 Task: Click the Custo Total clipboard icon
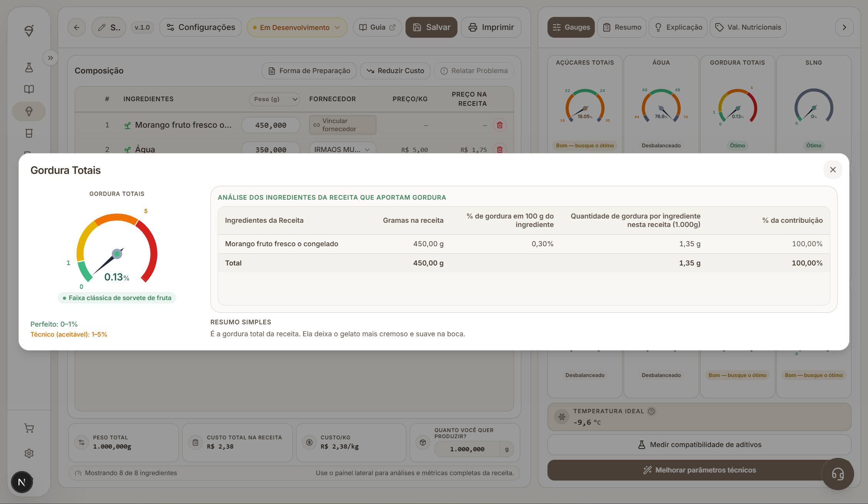tap(195, 442)
